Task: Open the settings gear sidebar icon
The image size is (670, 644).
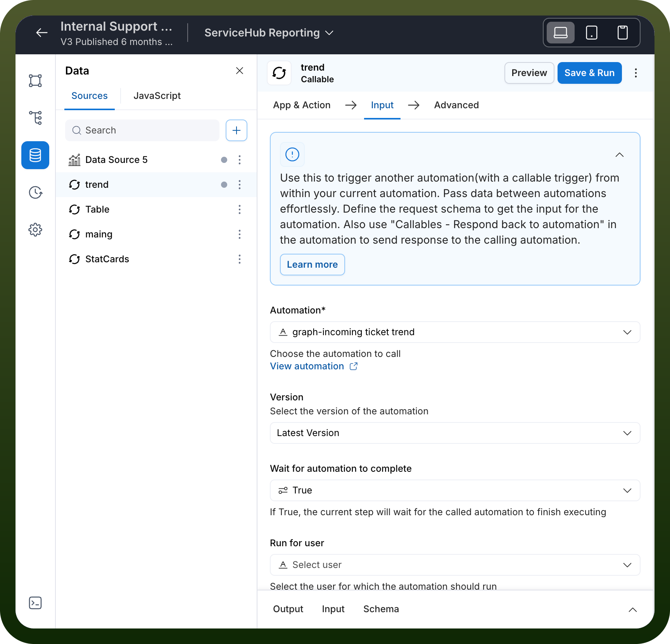Action: tap(35, 230)
